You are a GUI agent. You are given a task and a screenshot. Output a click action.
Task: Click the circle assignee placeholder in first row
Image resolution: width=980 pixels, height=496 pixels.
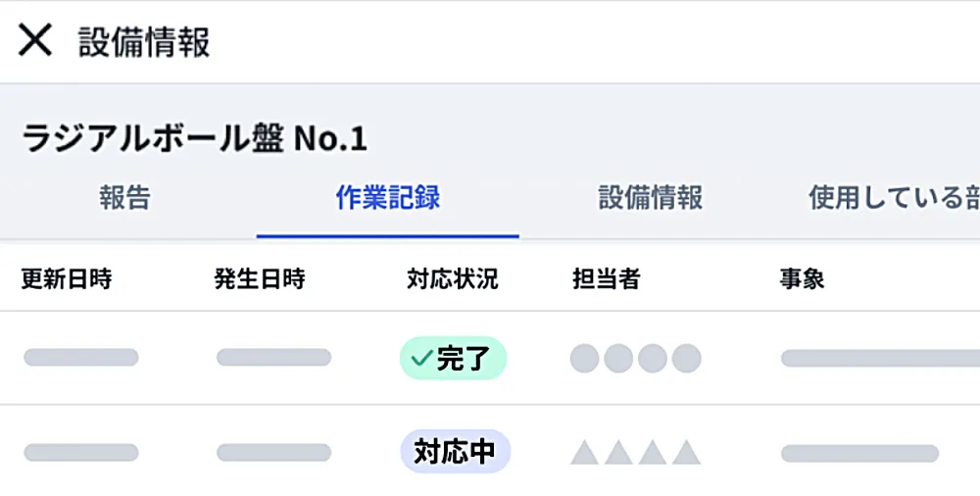pyautogui.click(x=636, y=359)
